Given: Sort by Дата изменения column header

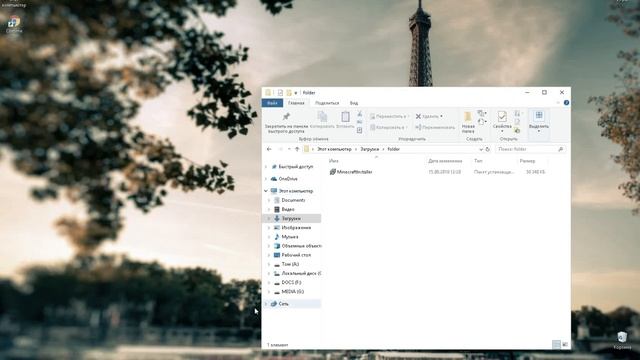Looking at the screenshot, I should pos(445,161).
